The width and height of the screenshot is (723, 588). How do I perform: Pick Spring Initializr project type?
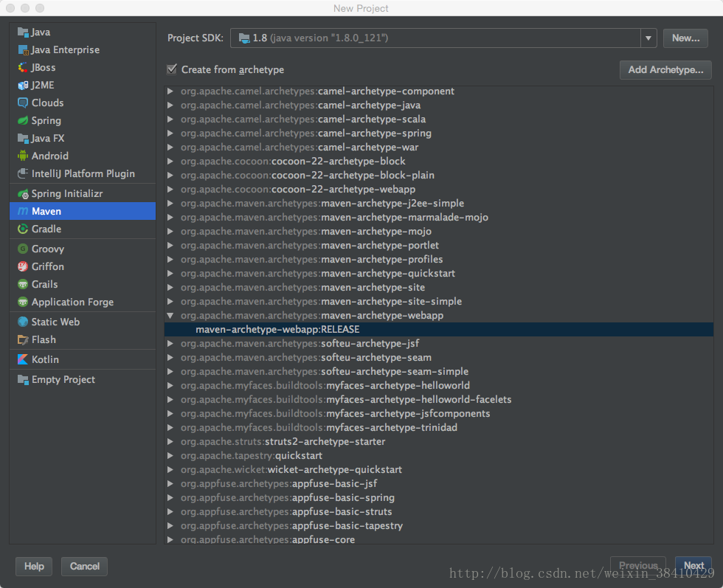83,194
